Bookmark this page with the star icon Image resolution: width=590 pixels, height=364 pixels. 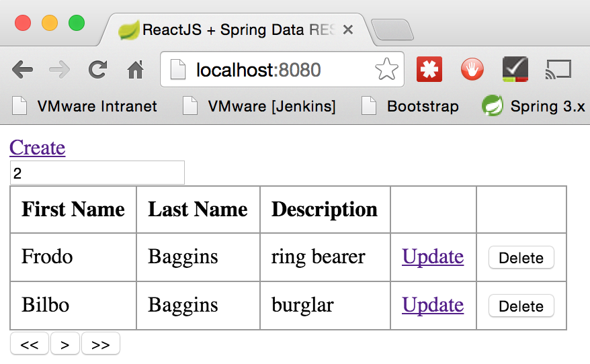(386, 69)
